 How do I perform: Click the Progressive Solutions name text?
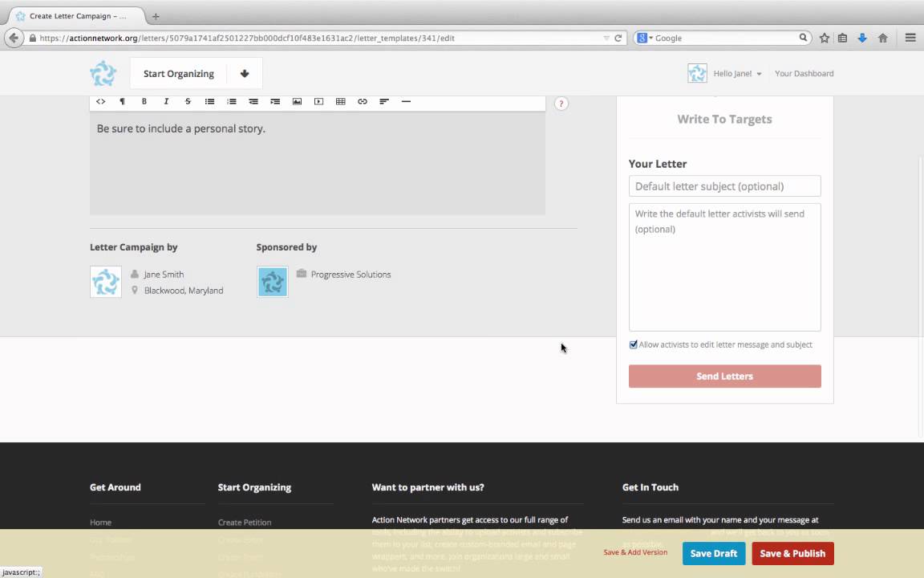click(351, 275)
